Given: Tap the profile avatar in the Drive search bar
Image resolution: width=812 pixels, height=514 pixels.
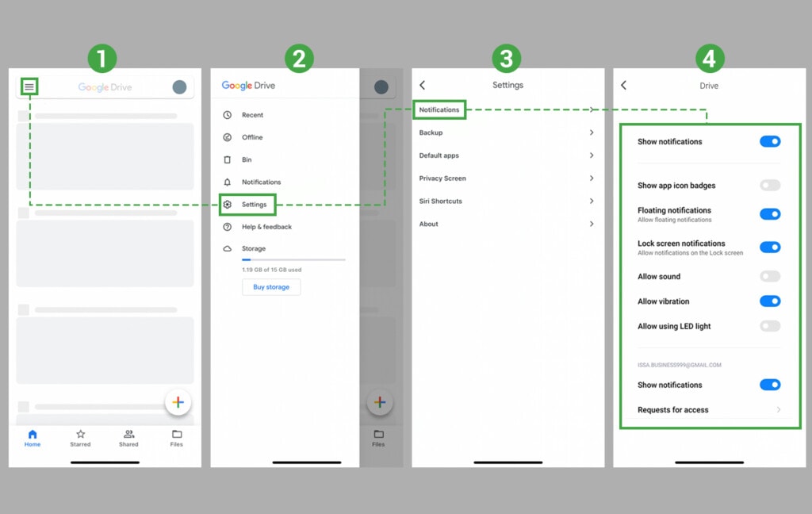Looking at the screenshot, I should (x=179, y=87).
